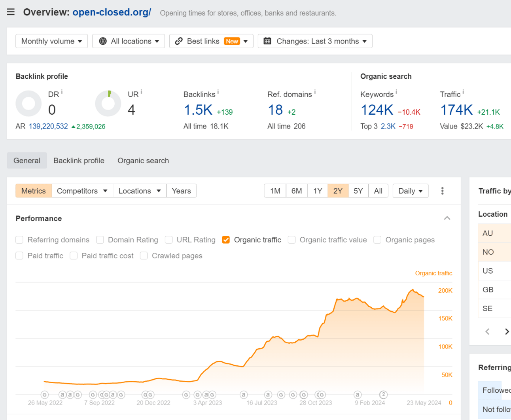Click the Backlinks info icon
Viewport: 511px width, 420px height.
click(x=218, y=92)
